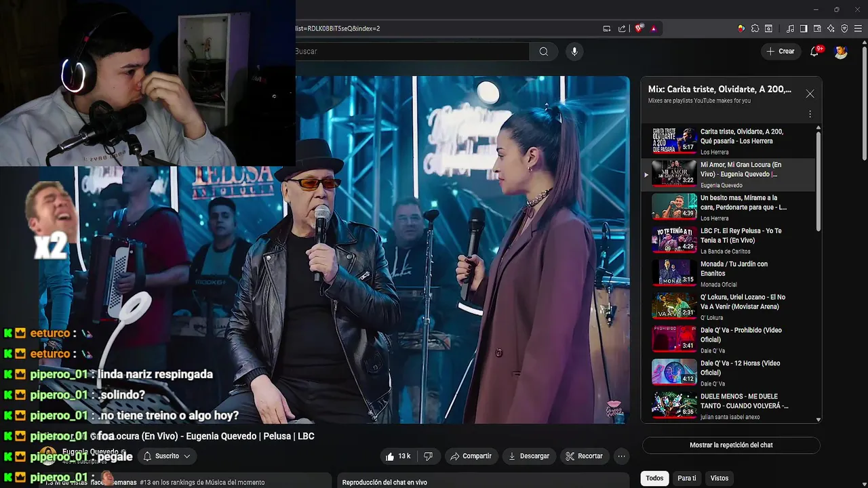
Task: Click the Descargar button
Action: [529, 456]
